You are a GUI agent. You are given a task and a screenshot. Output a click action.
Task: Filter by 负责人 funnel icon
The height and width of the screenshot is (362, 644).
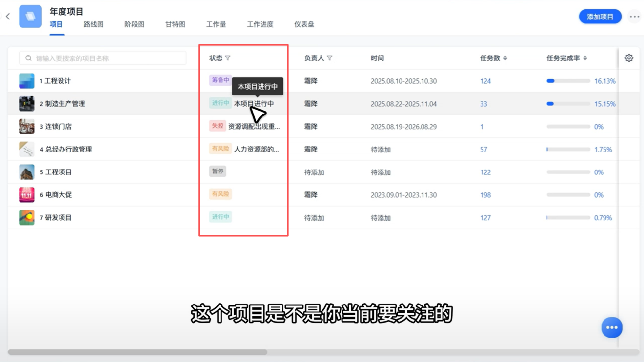point(330,58)
